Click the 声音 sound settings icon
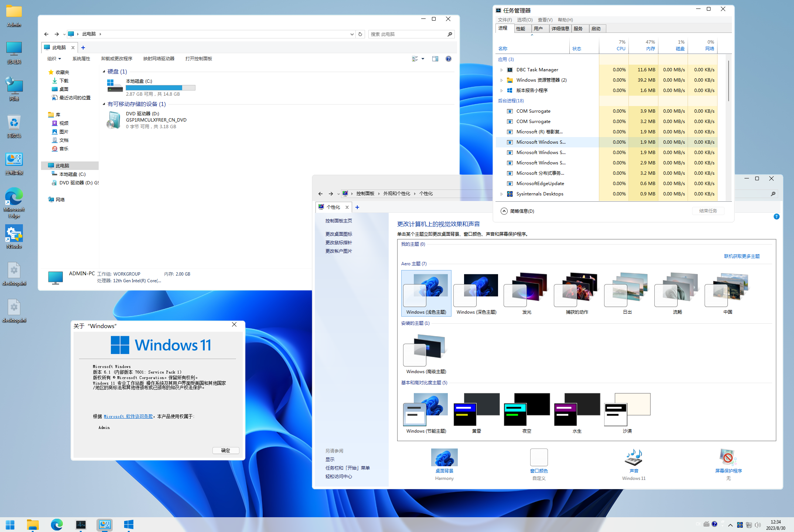Viewport: 794px width, 532px height. coord(634,457)
